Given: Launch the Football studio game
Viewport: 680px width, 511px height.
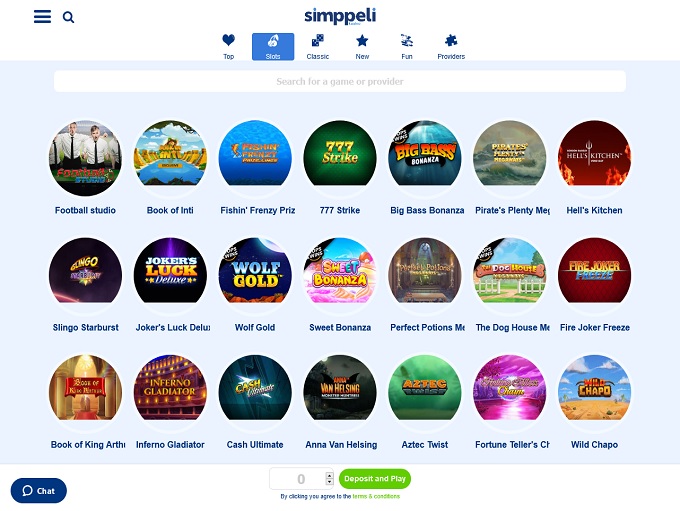Looking at the screenshot, I should 85,158.
